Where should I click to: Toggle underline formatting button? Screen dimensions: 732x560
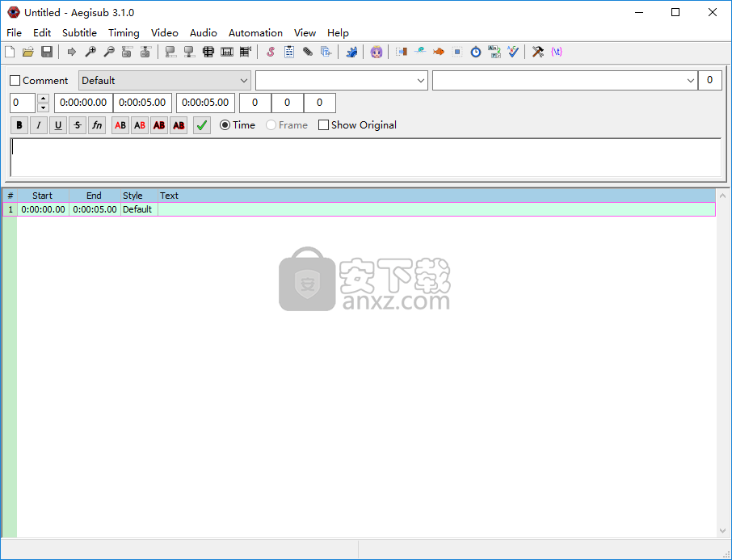[x=58, y=125]
